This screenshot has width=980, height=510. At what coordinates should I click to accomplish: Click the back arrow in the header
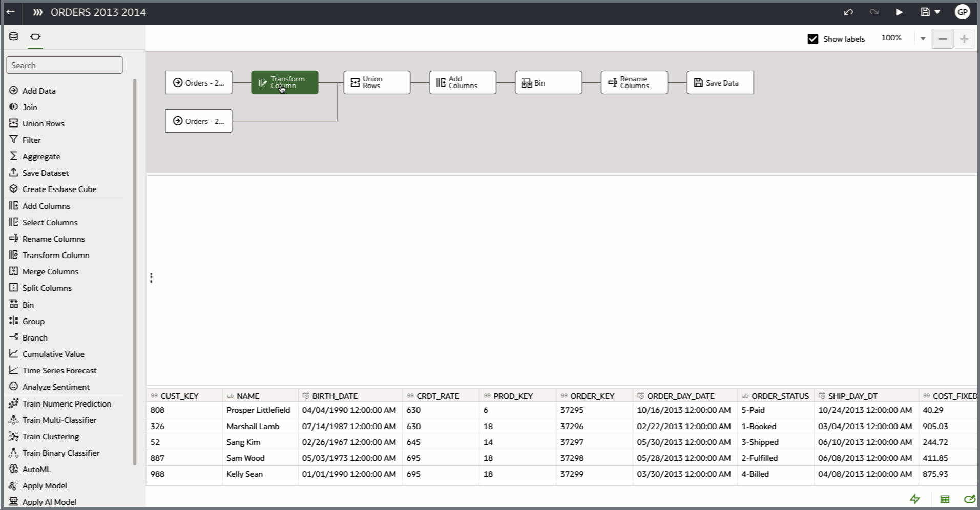tap(11, 12)
